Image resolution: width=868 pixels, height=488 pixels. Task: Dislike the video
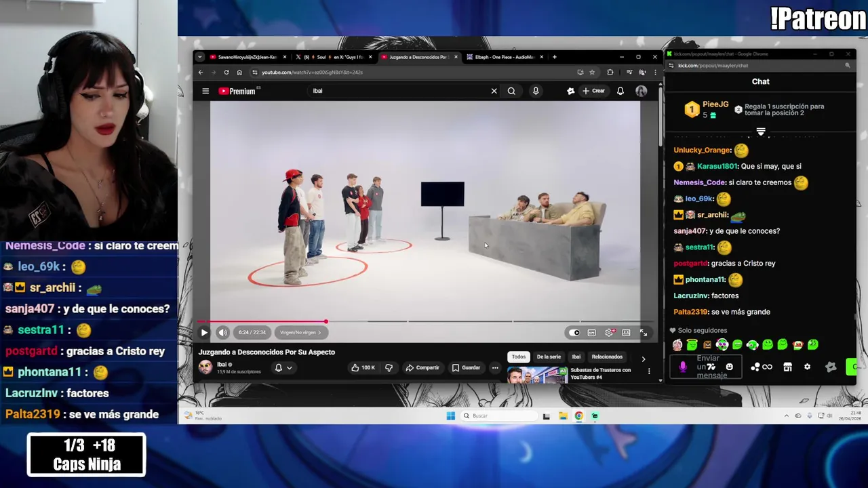click(x=389, y=367)
